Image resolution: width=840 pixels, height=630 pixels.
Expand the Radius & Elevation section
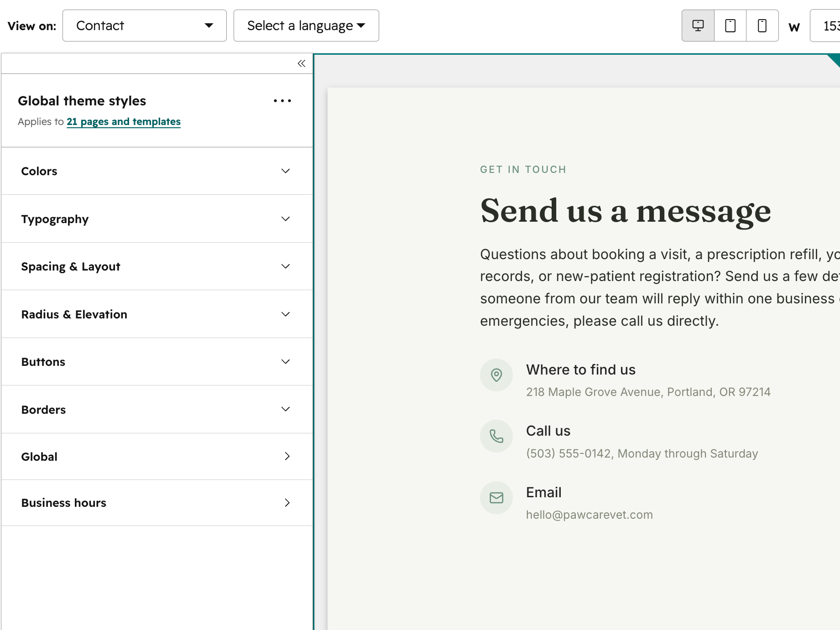pyautogui.click(x=157, y=314)
